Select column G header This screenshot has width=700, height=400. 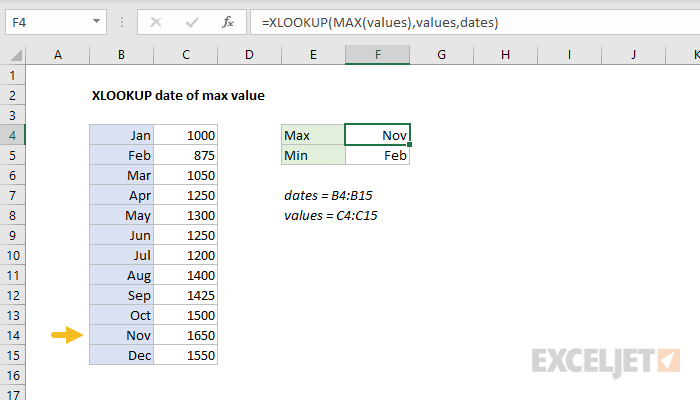tap(442, 55)
